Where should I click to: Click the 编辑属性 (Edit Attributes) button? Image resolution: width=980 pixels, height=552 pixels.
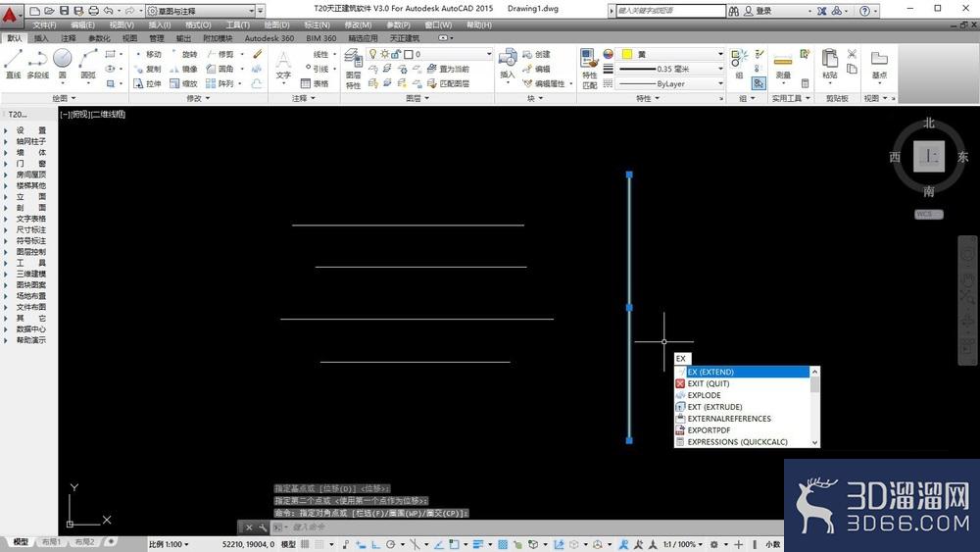pyautogui.click(x=544, y=83)
